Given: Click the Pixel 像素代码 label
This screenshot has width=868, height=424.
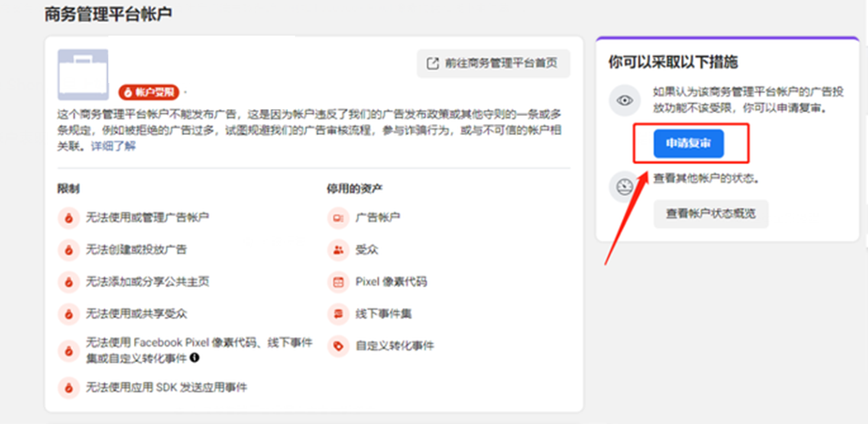Looking at the screenshot, I should coord(391,282).
